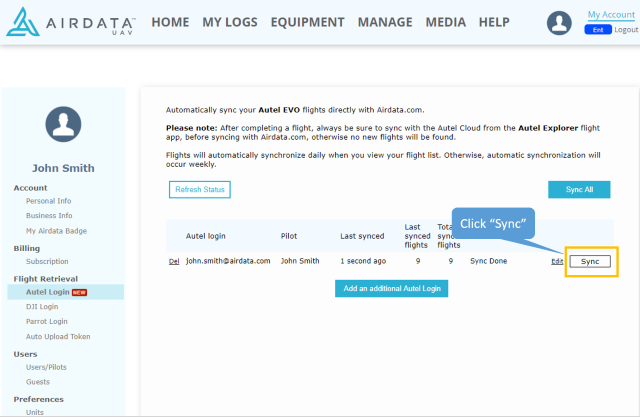This screenshot has height=417, width=640.
Task: Open the MY LOGS menu
Action: click(230, 22)
